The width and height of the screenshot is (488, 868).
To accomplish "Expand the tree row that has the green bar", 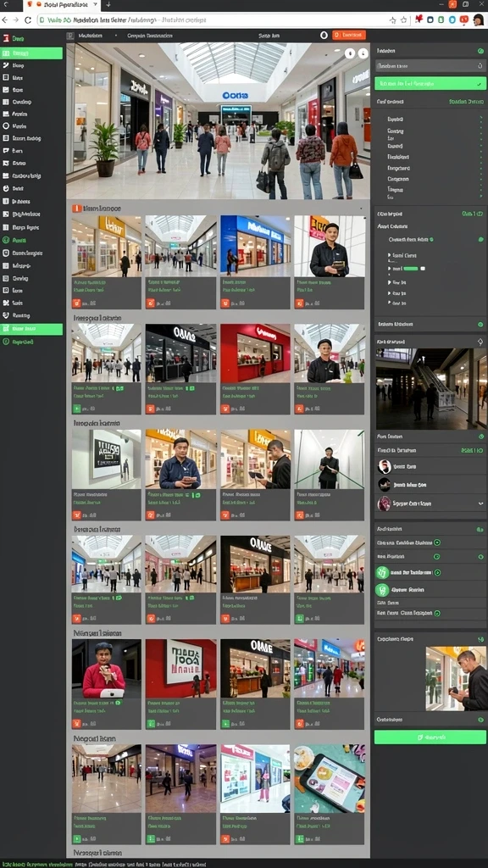I will 390,269.
